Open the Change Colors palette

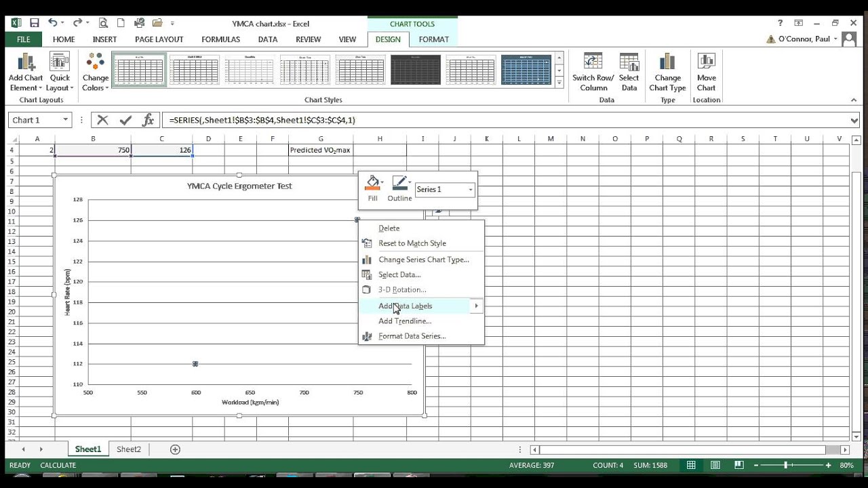coord(96,73)
